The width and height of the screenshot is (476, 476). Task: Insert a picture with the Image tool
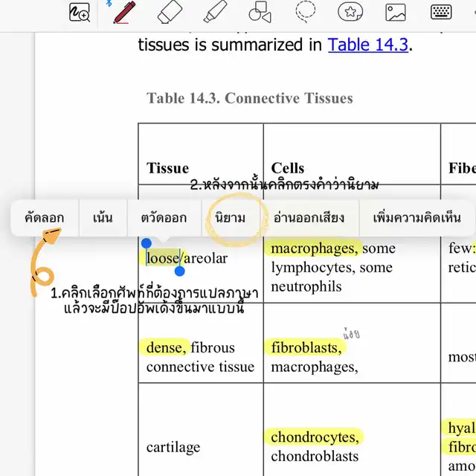tap(396, 12)
